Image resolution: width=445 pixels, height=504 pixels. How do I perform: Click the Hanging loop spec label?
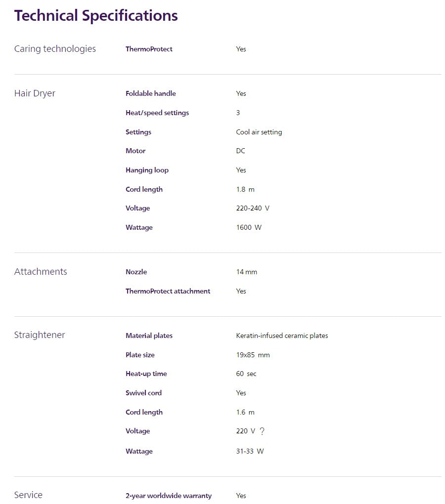[x=147, y=170]
